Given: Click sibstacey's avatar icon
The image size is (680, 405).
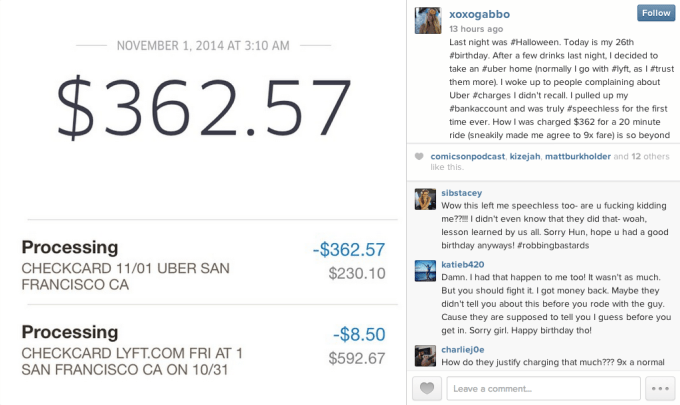Looking at the screenshot, I should click(424, 194).
